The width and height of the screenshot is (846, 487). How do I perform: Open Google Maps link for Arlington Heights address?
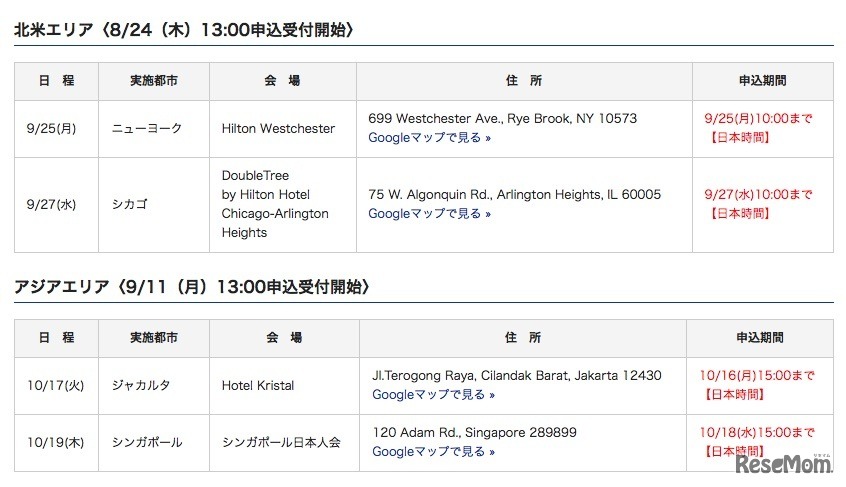click(x=429, y=214)
